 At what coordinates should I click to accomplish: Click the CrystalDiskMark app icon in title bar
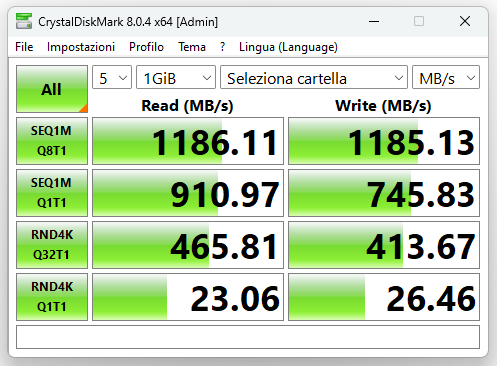[x=24, y=21]
